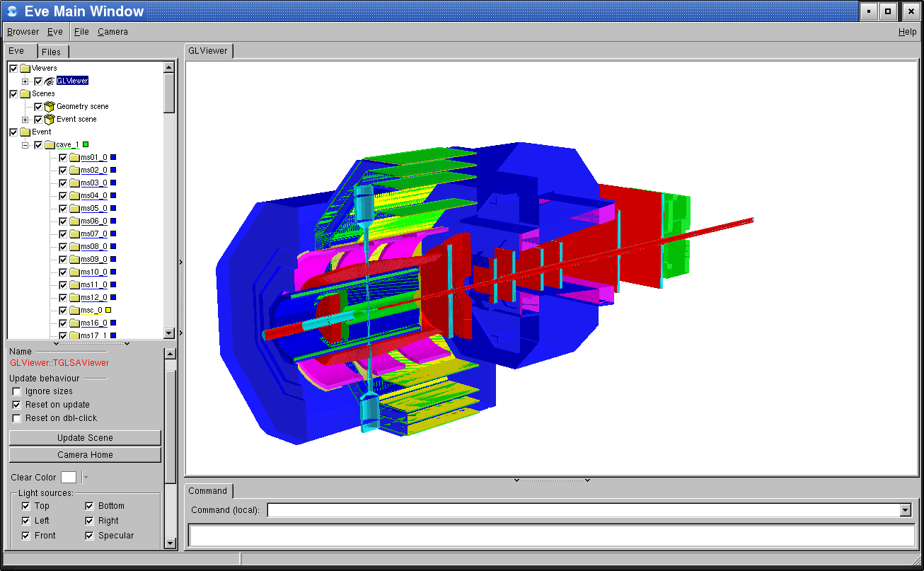Click the Geometry scene cube icon

click(x=50, y=106)
